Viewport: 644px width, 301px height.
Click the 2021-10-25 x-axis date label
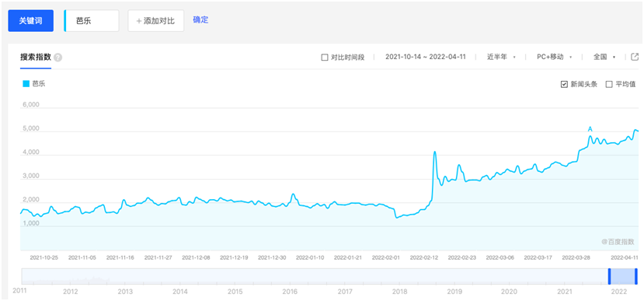coord(44,258)
